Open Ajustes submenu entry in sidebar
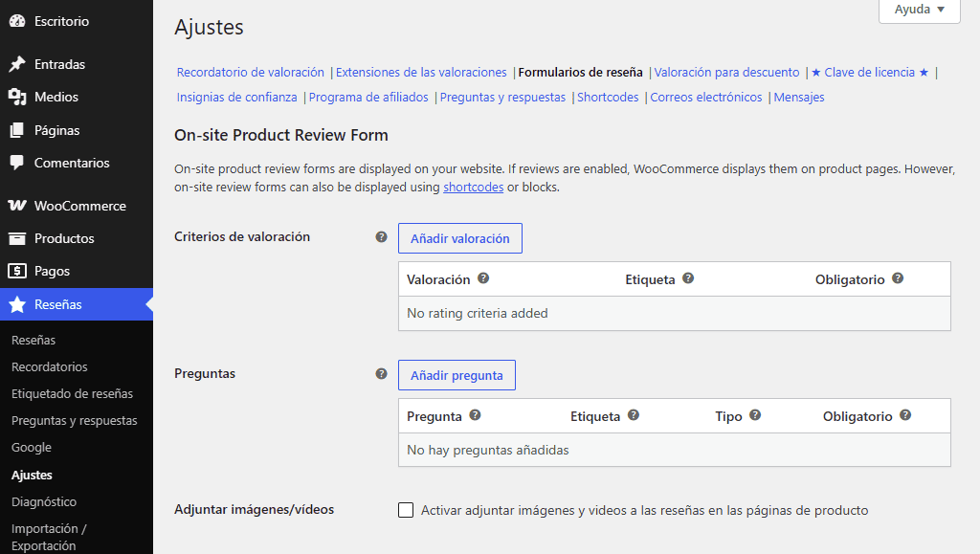 pyautogui.click(x=32, y=475)
